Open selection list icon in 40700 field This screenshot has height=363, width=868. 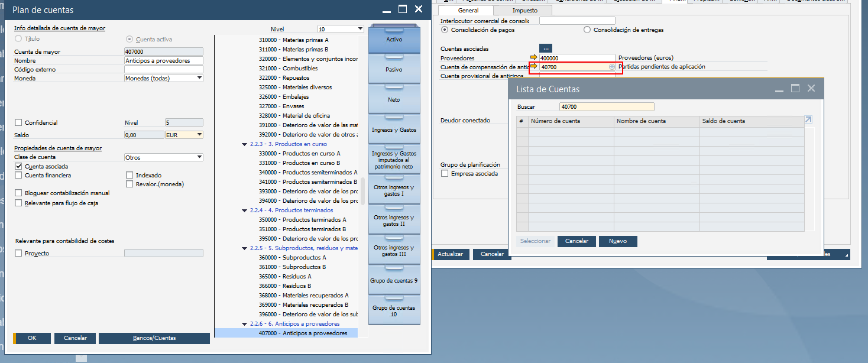612,67
